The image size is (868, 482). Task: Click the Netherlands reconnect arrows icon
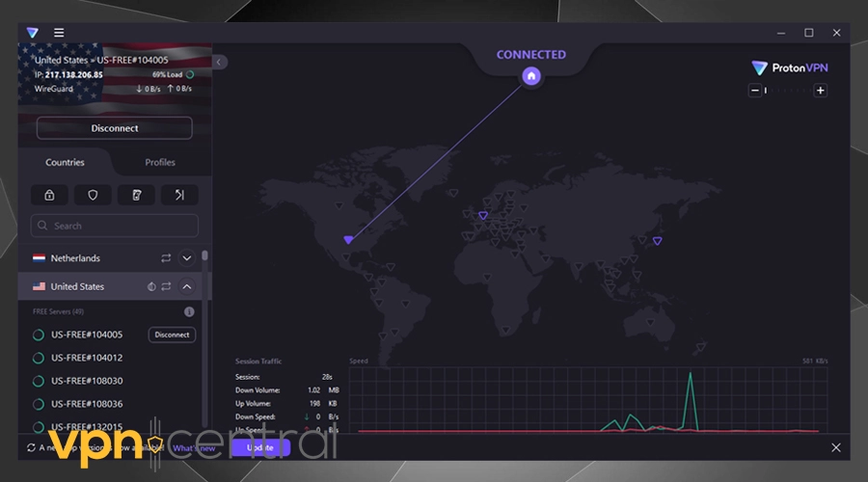tap(166, 258)
